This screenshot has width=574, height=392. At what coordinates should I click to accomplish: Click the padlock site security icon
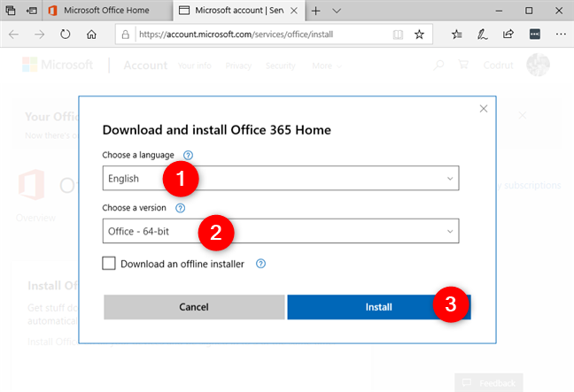(126, 35)
